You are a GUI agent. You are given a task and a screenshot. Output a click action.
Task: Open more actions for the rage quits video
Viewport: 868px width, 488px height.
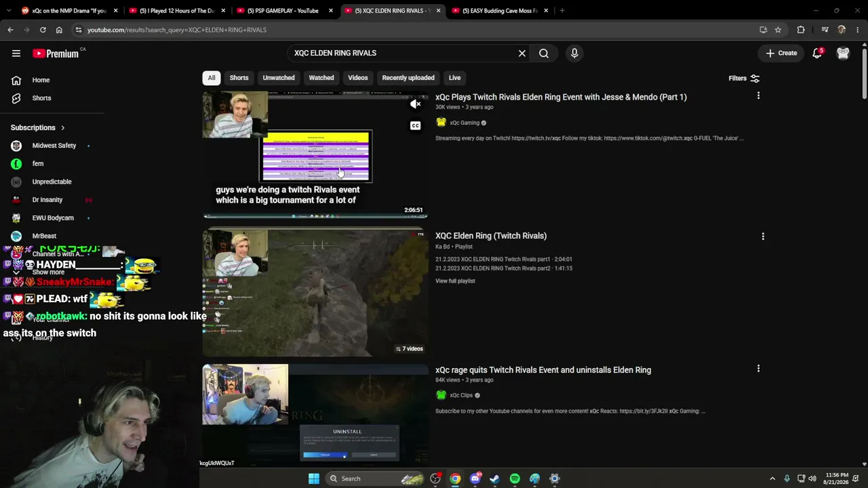(x=758, y=369)
